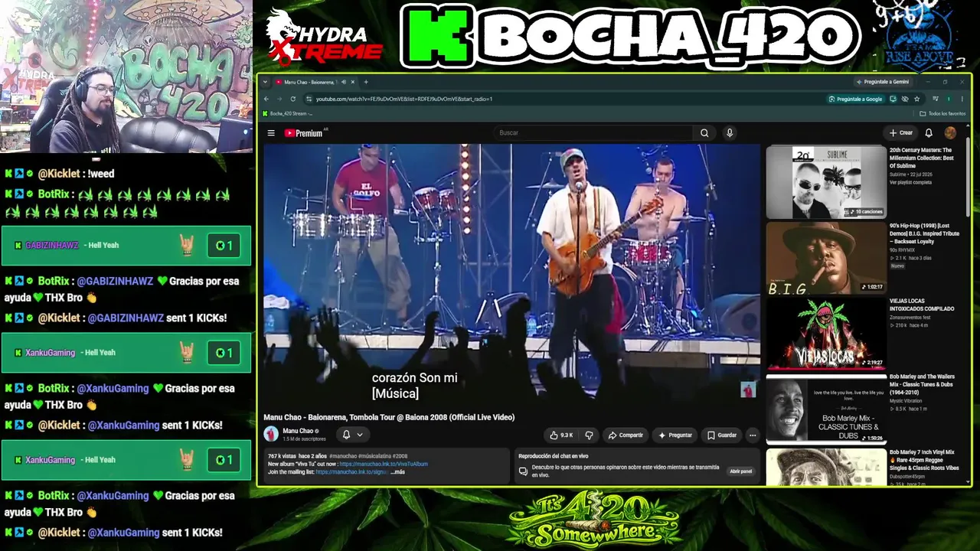Click the Mystic Vibration channel name
Image resolution: width=980 pixels, height=551 pixels.
tap(907, 401)
